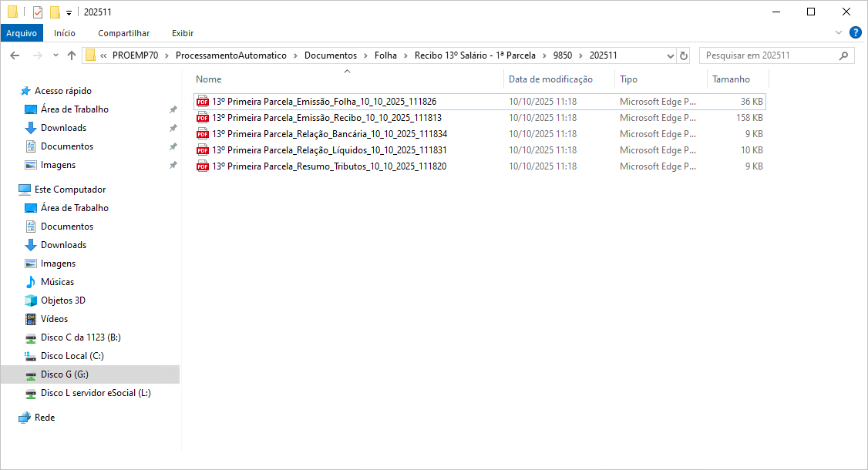This screenshot has height=470, width=868.
Task: Navigate to PROEMP70 in the breadcrumb
Action: [135, 55]
